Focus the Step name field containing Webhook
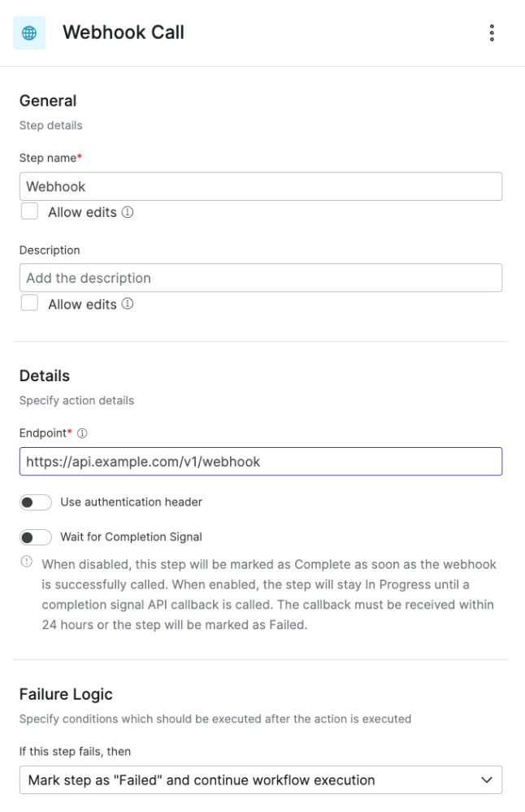 [x=261, y=186]
